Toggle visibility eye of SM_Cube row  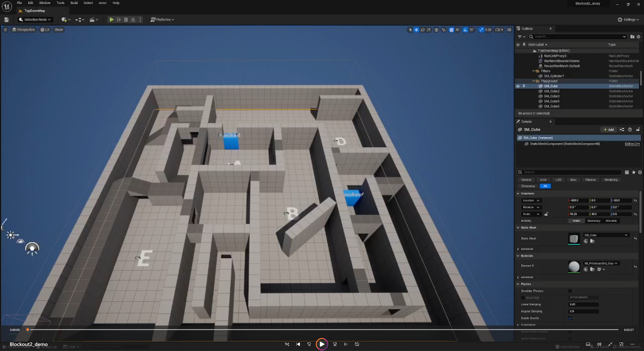(x=518, y=86)
